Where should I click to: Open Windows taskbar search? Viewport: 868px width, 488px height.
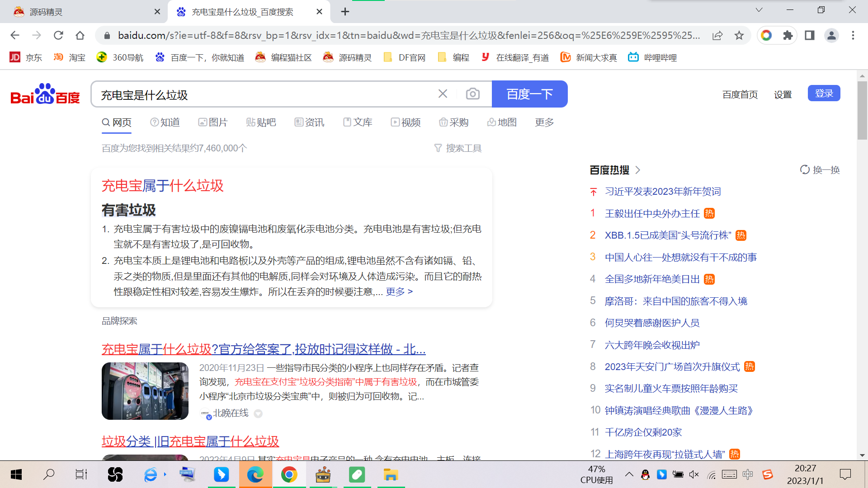coord(49,474)
